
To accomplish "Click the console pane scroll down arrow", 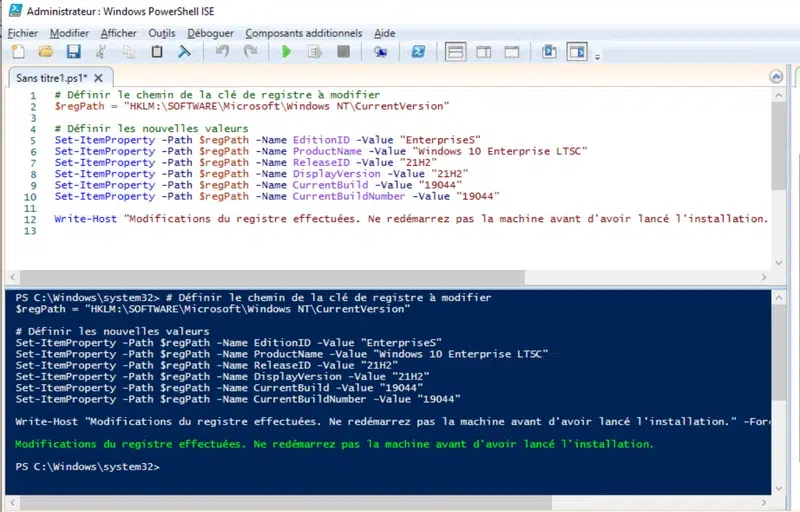I will coord(779,488).
